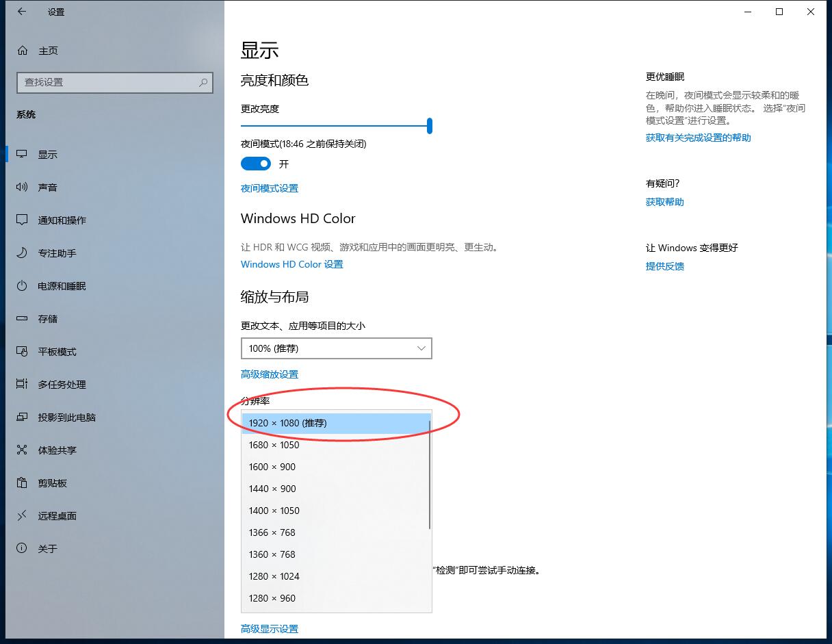The image size is (832, 644).
Task: Select the 1366 × 768 option
Action: coord(336,532)
